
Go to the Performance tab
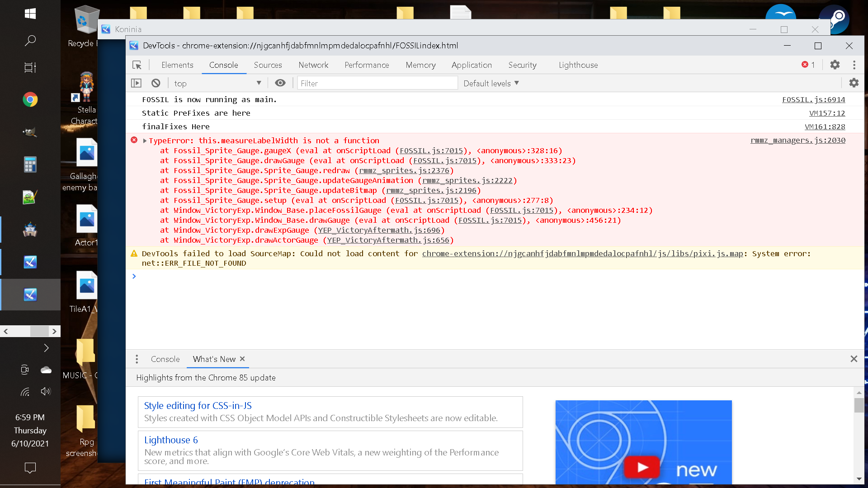(x=367, y=65)
